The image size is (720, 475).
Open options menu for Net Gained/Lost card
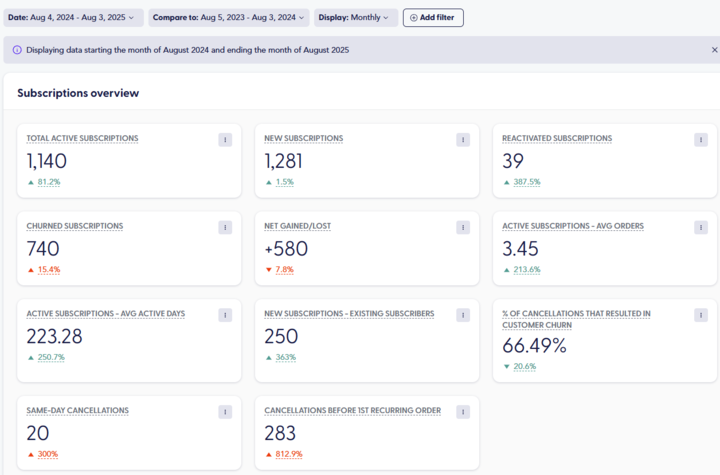[463, 227]
